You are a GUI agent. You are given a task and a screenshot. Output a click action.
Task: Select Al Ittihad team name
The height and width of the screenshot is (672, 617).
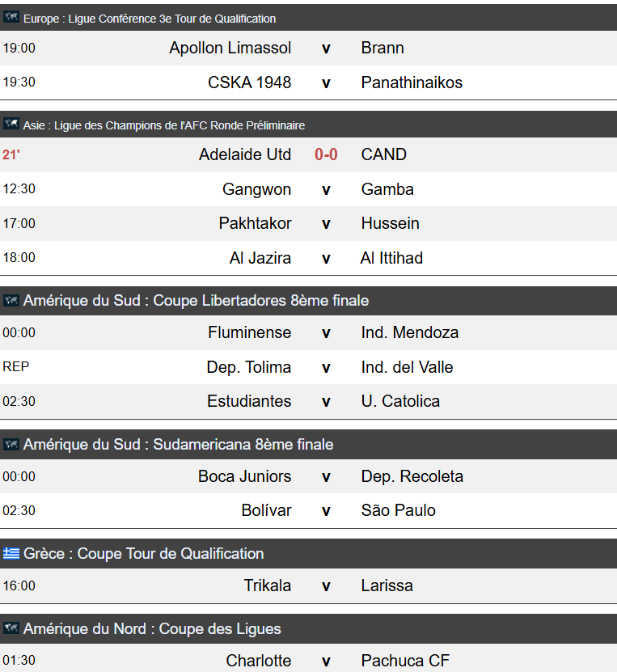(392, 258)
